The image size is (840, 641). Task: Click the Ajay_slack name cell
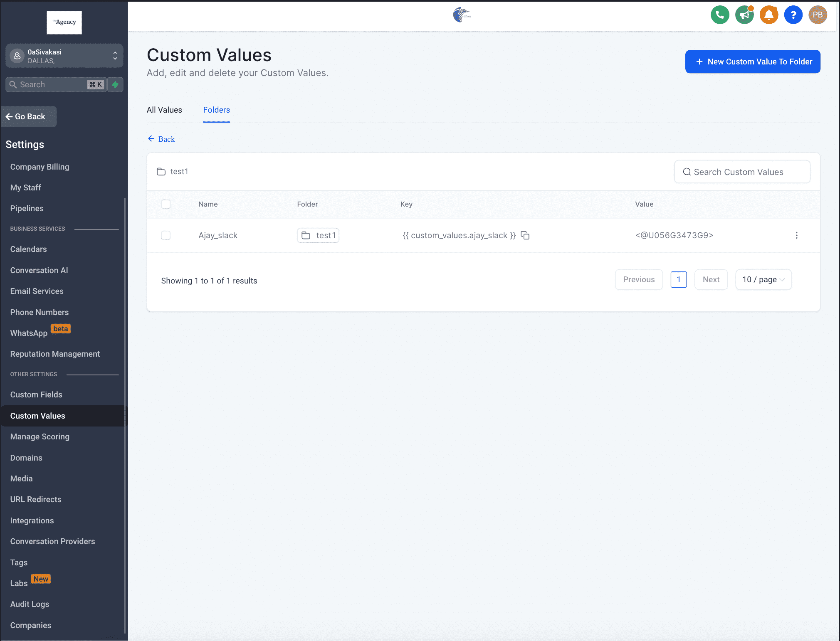coord(218,236)
